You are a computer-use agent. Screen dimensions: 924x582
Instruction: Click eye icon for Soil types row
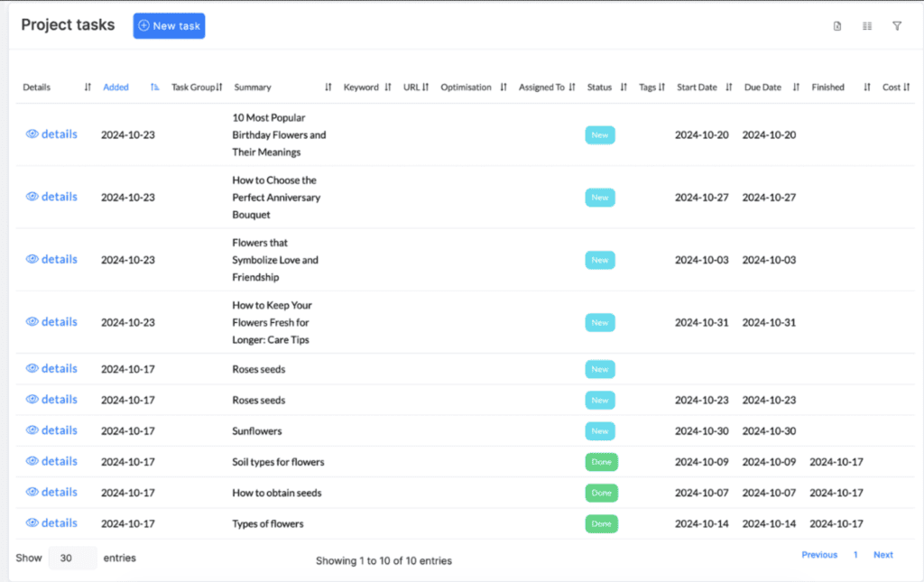click(x=32, y=461)
